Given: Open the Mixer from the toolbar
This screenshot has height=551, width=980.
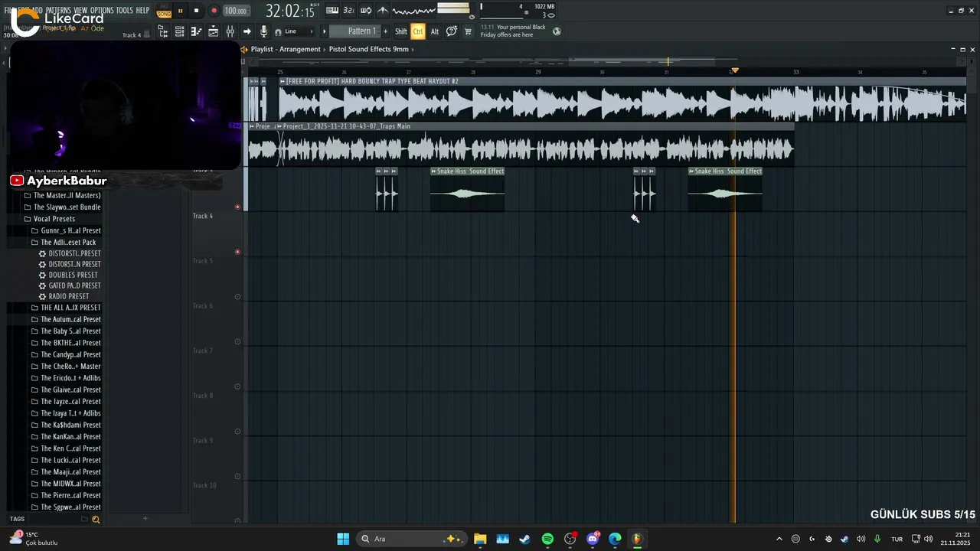Looking at the screenshot, I should click(x=230, y=31).
